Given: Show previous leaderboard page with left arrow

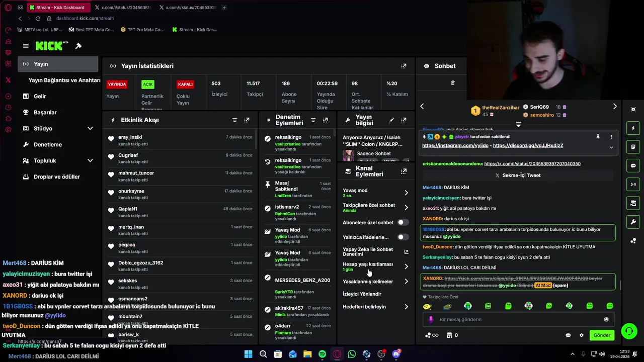Looking at the screenshot, I should 422,107.
